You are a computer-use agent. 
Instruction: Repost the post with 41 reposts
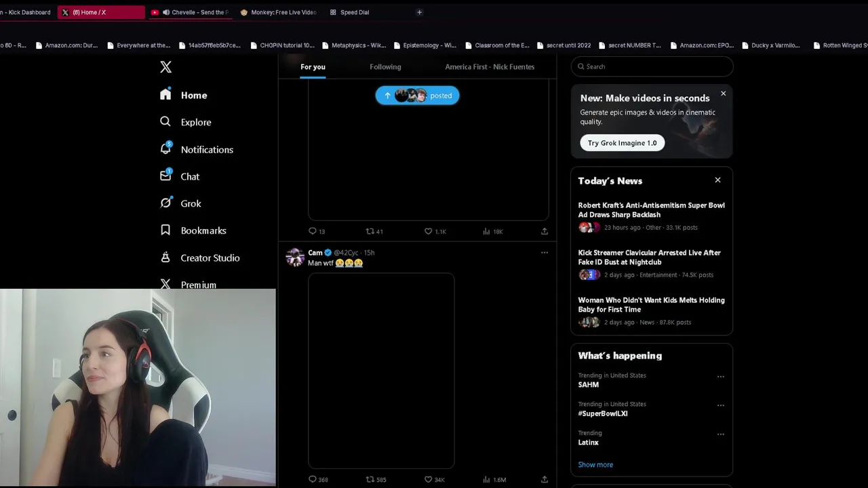pos(374,231)
